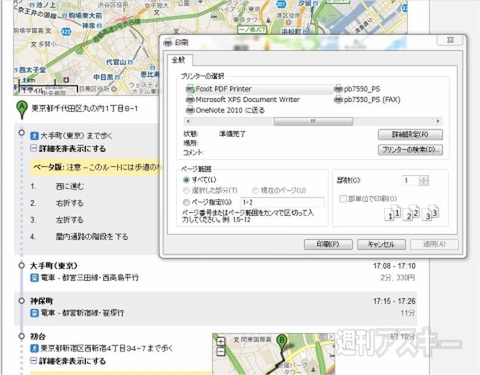480x375 pixels.
Task: Click printer list horizontal scrollbar thumb
Action: pyautogui.click(x=313, y=121)
